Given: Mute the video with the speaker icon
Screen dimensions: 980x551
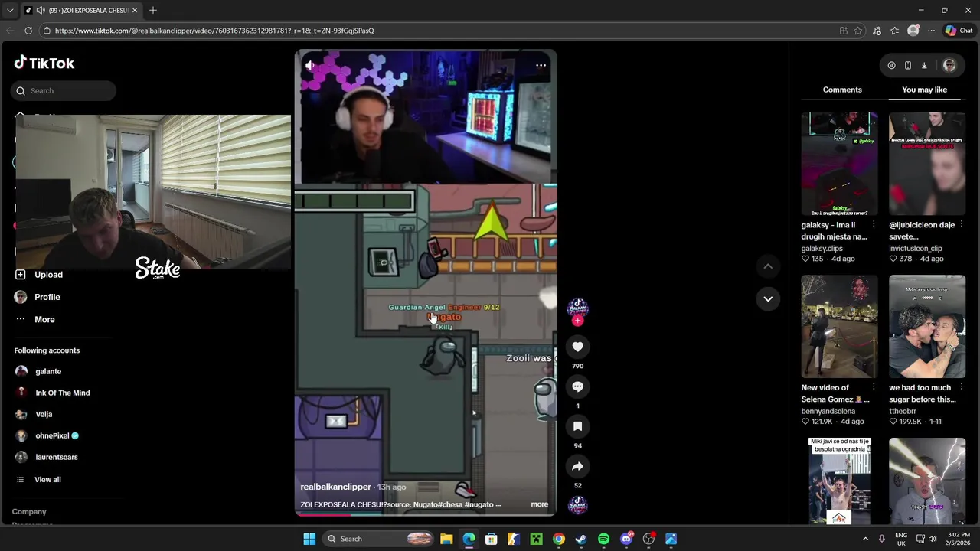Looking at the screenshot, I should 310,66.
